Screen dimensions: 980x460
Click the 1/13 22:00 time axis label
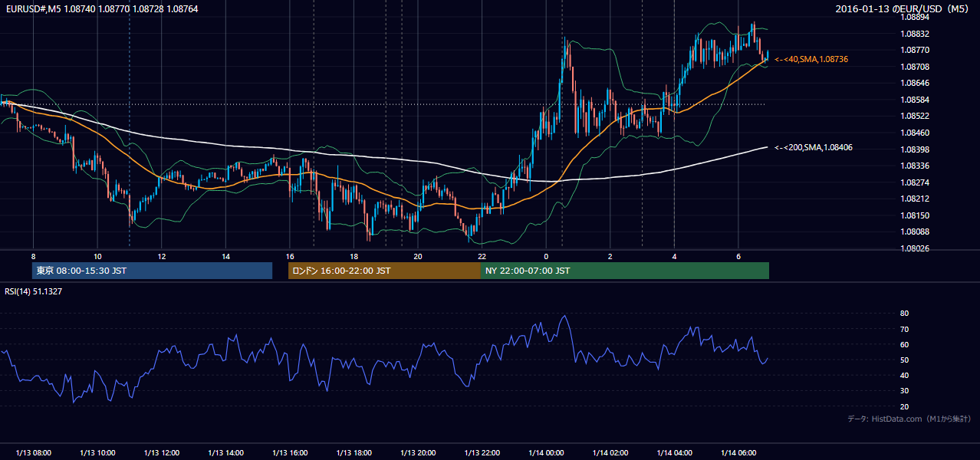(482, 453)
